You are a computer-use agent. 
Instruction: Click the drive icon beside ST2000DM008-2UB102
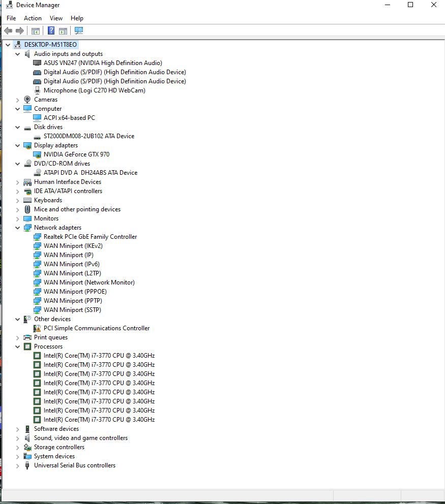point(37,137)
